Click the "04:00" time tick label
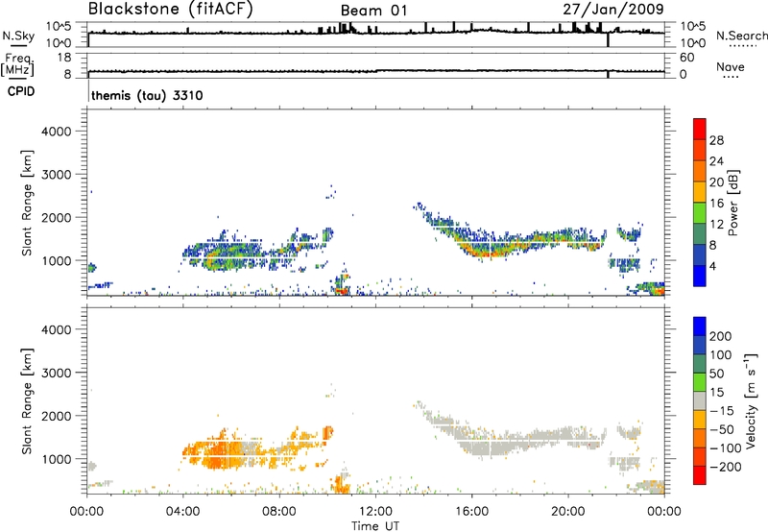Image resolution: width=768 pixels, height=532 pixels. coord(182,512)
